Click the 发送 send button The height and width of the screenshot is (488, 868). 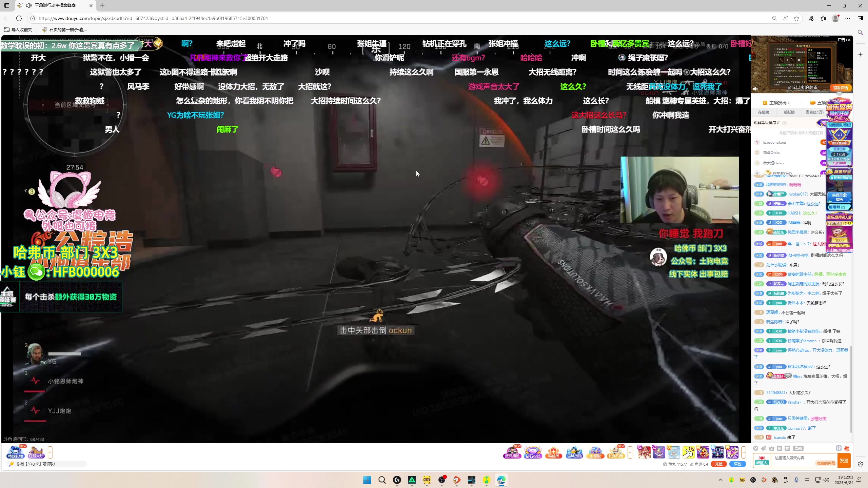[x=844, y=461]
